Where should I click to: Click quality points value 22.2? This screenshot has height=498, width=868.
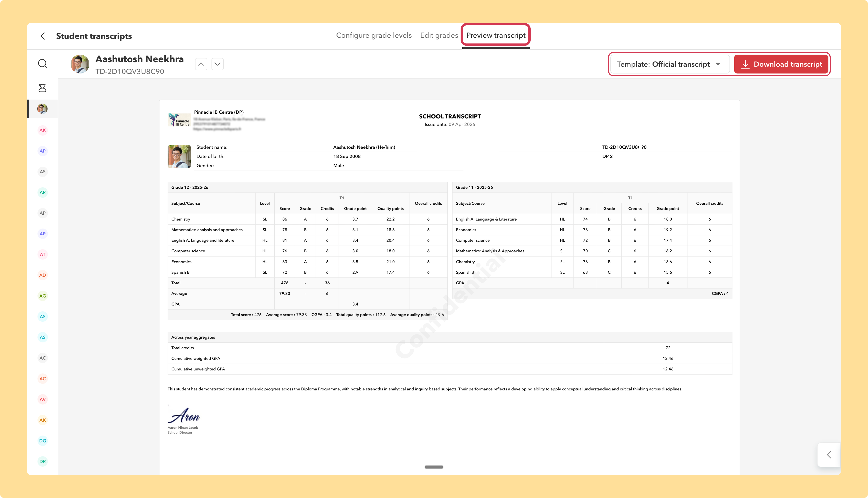tap(390, 219)
